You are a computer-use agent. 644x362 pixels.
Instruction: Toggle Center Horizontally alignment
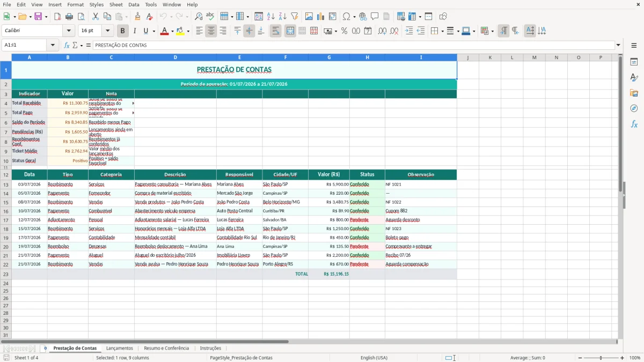pos(211,31)
